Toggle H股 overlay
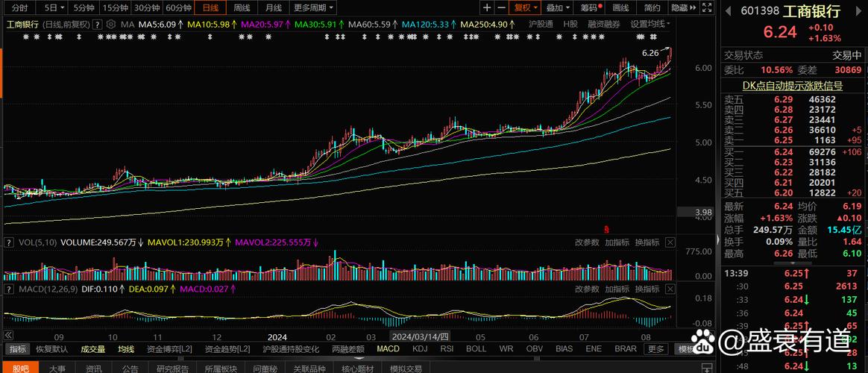Viewport: 868px width, 373px height. pyautogui.click(x=570, y=25)
